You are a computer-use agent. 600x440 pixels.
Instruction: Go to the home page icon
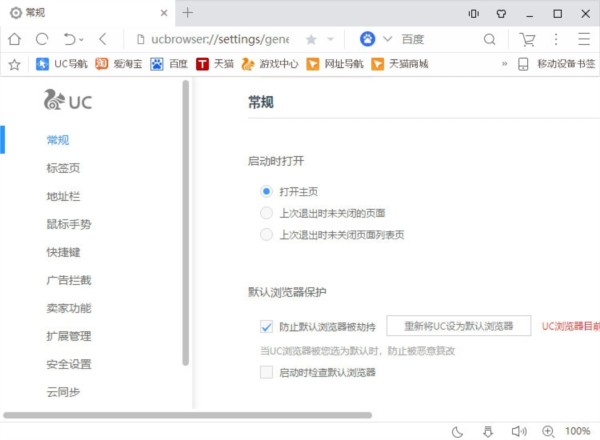click(x=15, y=39)
